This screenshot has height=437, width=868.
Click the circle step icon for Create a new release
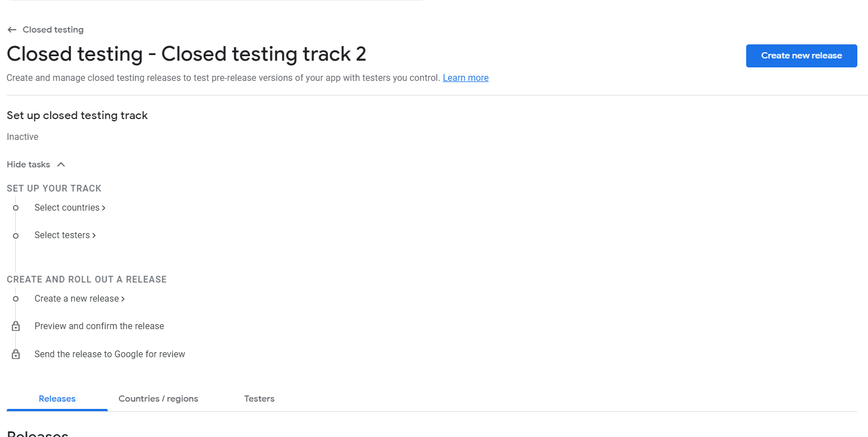click(x=16, y=299)
